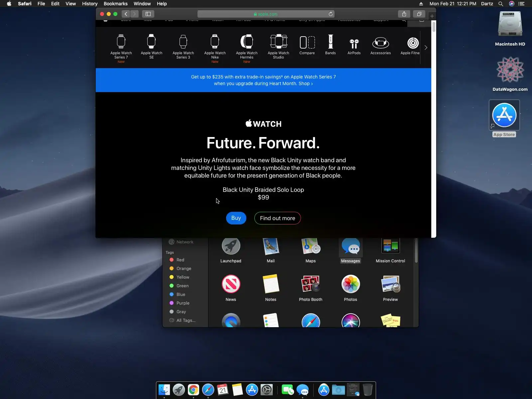Open the Apple Fitness+ icon
532x399 pixels.
tap(413, 43)
